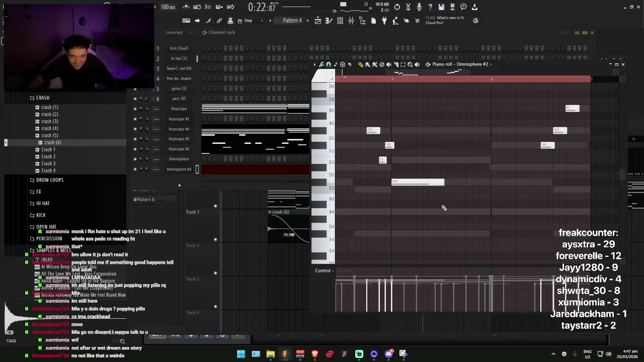Toggle the countdown before recording icon
Viewport: 644px width, 362px height.
coord(208,7)
